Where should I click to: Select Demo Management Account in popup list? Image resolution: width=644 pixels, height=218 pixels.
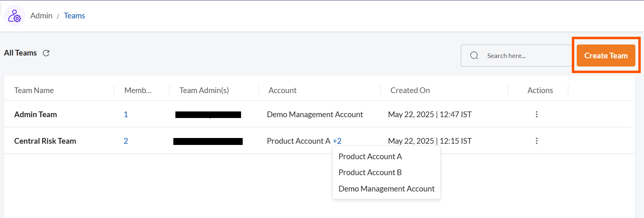pos(386,189)
